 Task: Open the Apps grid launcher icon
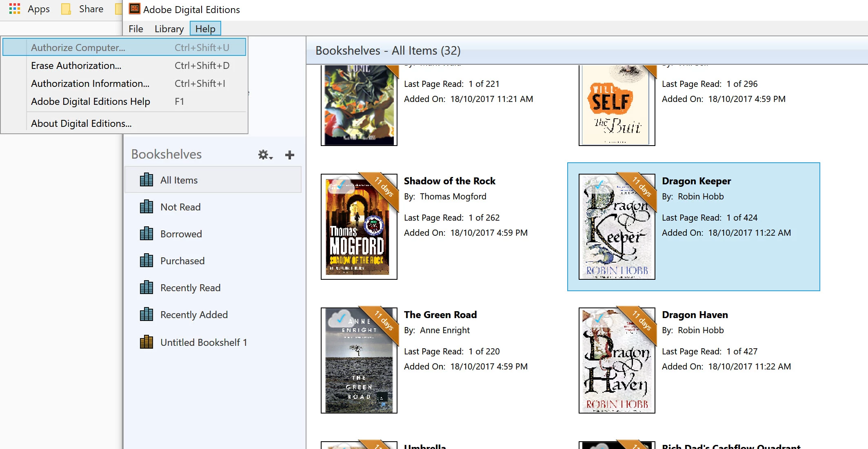point(15,9)
